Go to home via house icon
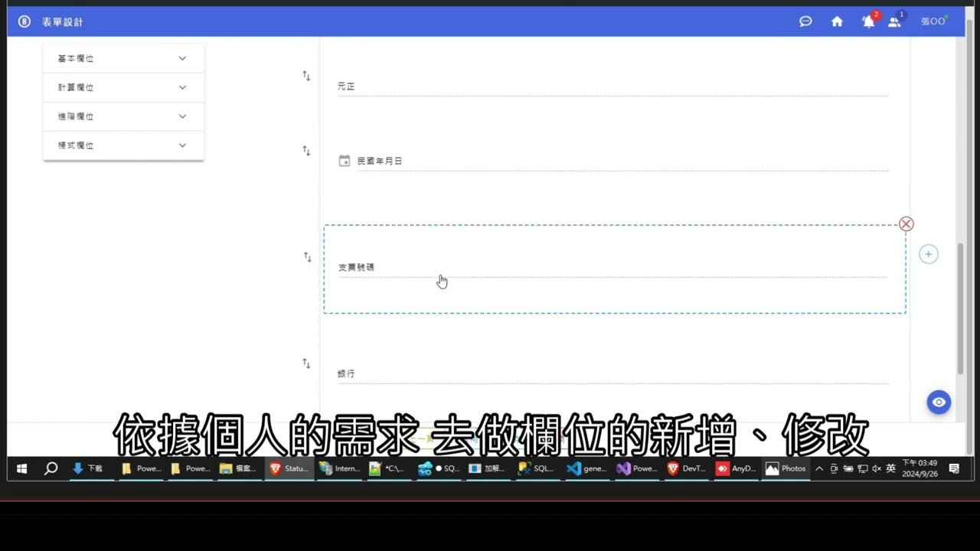This screenshot has width=980, height=551. coord(837,21)
